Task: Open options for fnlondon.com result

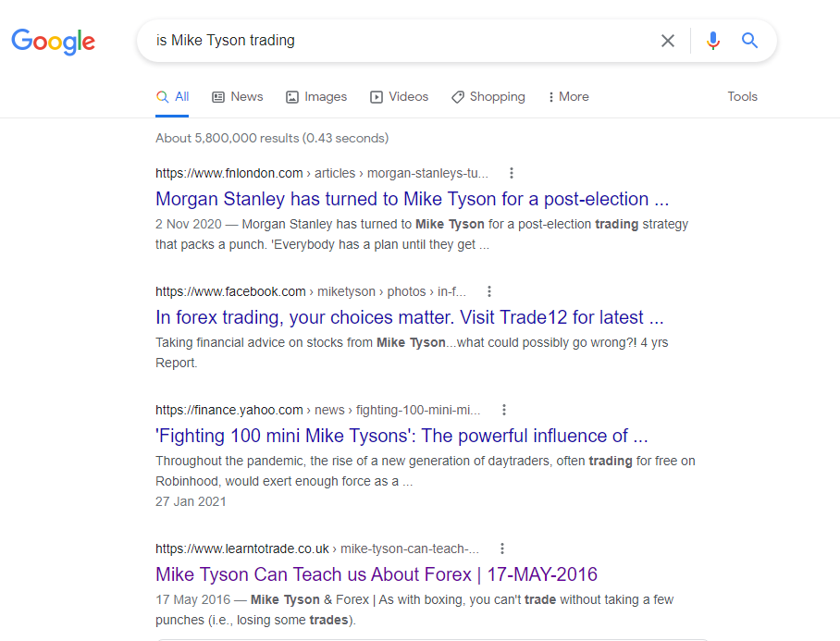Action: [x=512, y=173]
